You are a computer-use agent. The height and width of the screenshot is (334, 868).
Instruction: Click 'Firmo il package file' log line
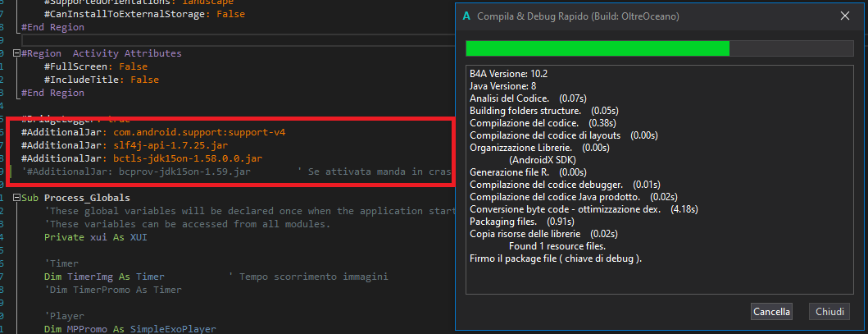point(555,259)
